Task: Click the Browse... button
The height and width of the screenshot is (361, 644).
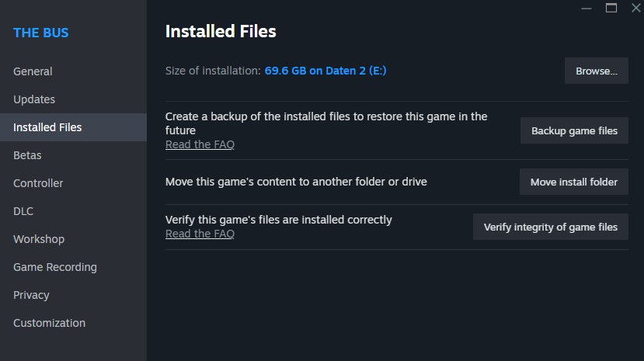Action: 596,71
